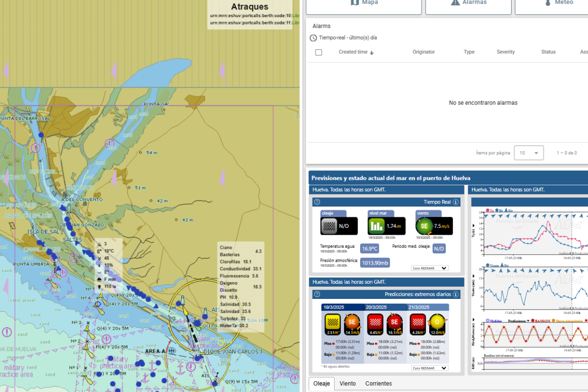Click the viento SE compass icon
Image resolution: width=588 pixels, height=392 pixels.
pyautogui.click(x=424, y=226)
